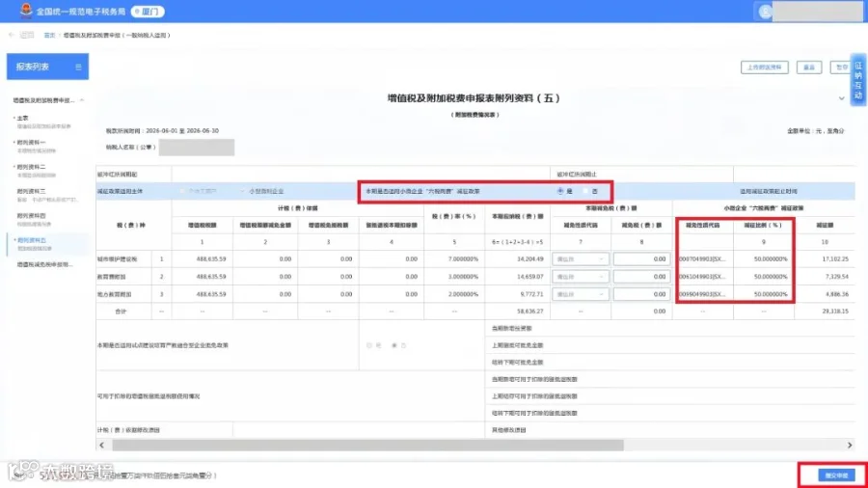This screenshot has width=868, height=488.
Task: Click cell value 14,659.07
Action: [529, 277]
